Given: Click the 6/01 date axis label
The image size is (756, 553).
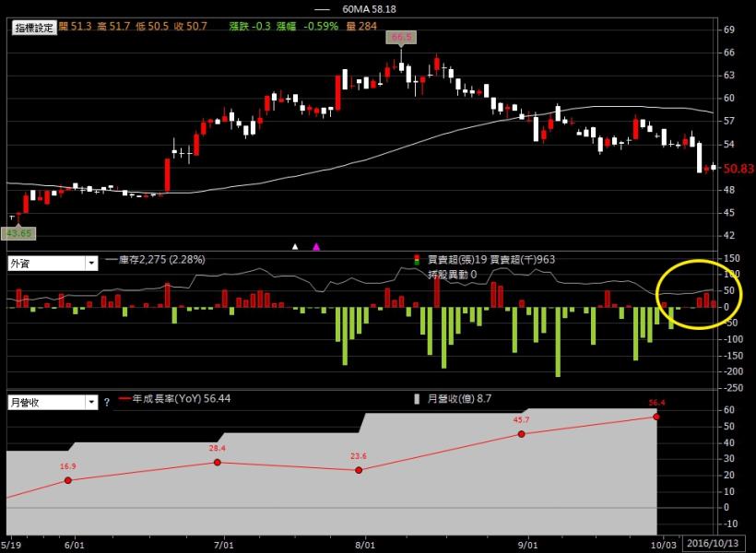Looking at the screenshot, I should point(75,545).
